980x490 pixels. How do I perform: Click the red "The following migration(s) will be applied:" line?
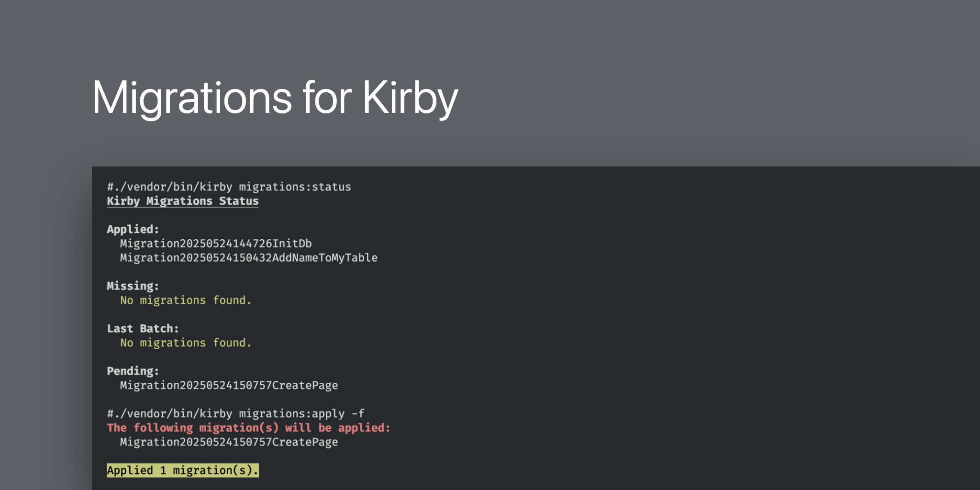(x=248, y=428)
